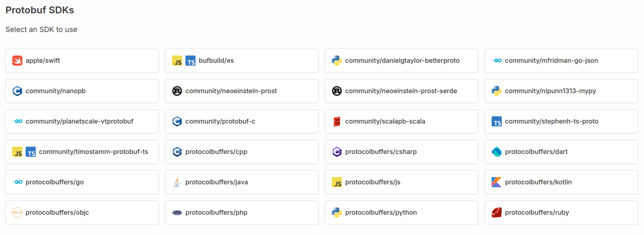Choose community/nipunn1313-mypy SDK

point(561,91)
